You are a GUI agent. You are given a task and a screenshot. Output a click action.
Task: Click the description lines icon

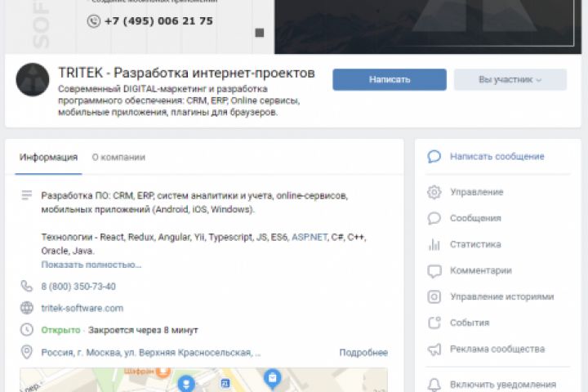[x=27, y=195]
